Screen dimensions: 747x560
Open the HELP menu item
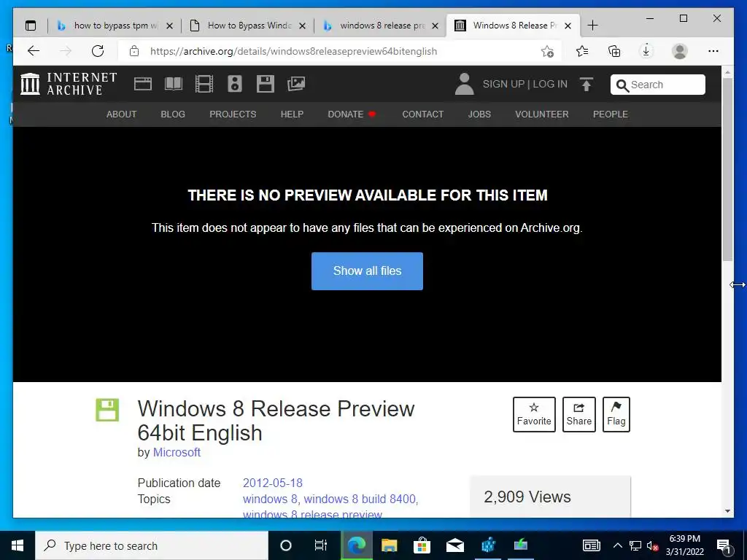[292, 114]
